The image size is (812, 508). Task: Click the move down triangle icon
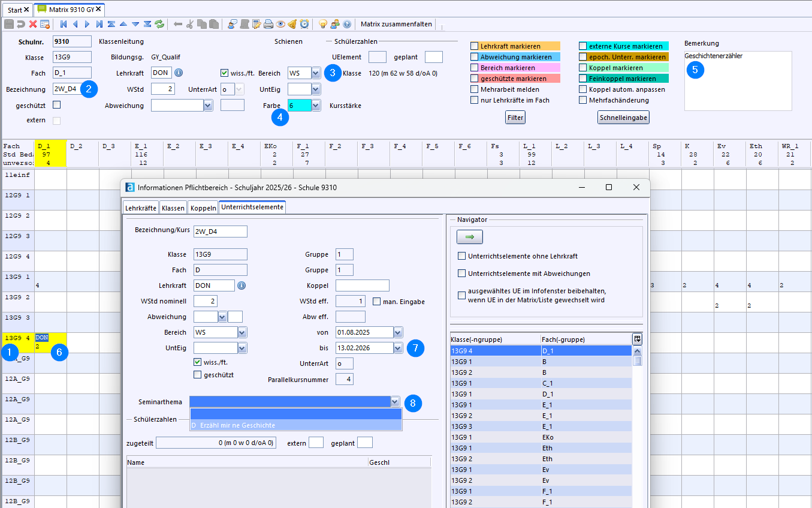(x=135, y=24)
